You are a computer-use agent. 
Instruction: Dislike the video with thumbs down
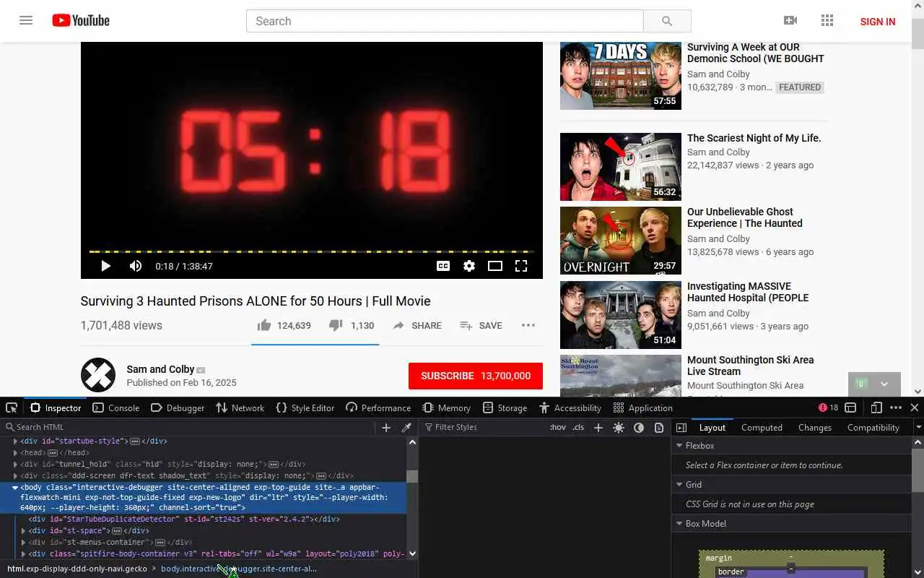pyautogui.click(x=352, y=325)
